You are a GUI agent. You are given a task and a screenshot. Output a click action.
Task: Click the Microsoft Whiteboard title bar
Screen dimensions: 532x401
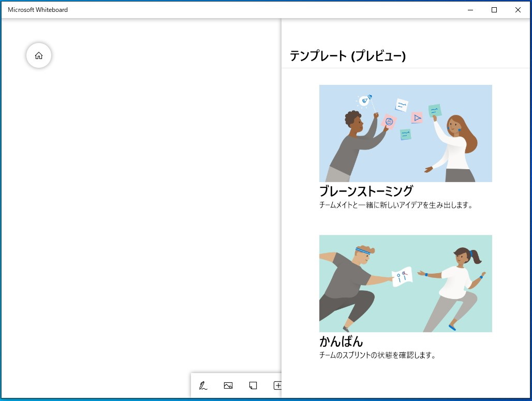pos(155,9)
